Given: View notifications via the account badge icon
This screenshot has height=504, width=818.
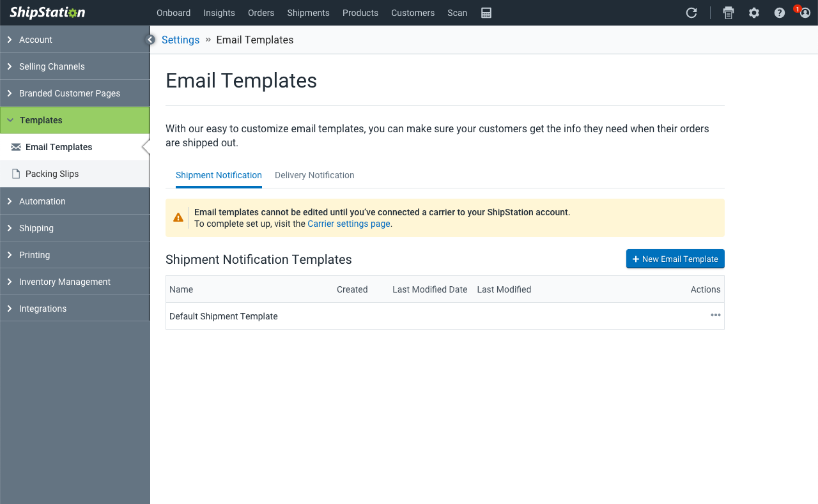Looking at the screenshot, I should pyautogui.click(x=805, y=13).
